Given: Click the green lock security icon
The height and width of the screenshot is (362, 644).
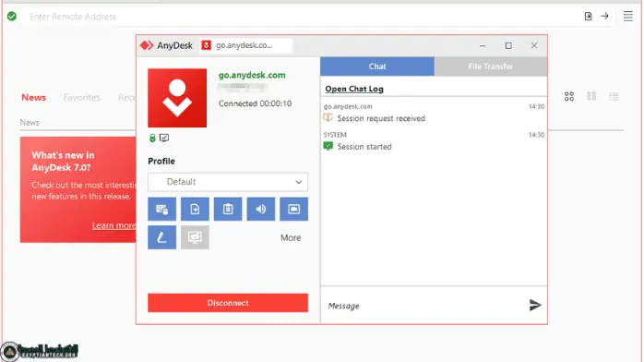Looking at the screenshot, I should pos(152,139).
